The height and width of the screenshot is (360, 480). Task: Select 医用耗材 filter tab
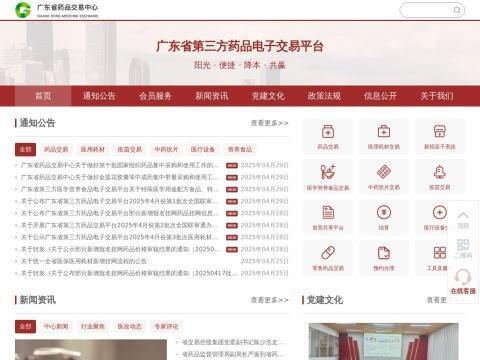(93, 149)
